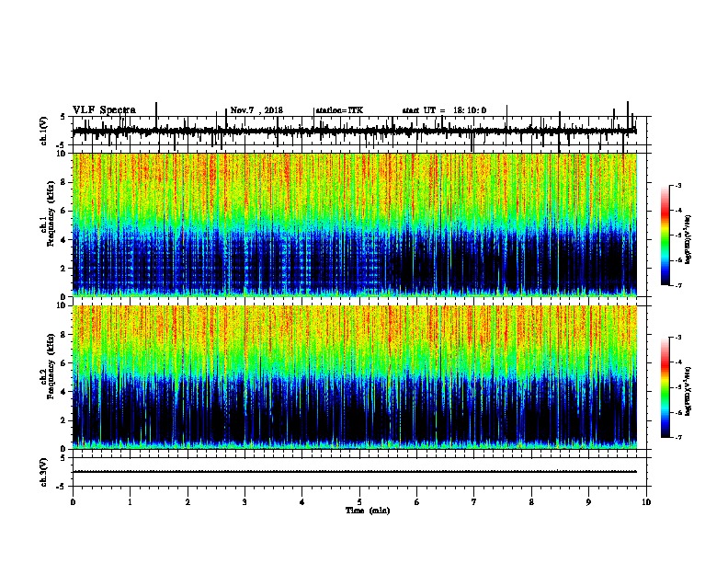The width and height of the screenshot is (728, 563).
Task: Click the "-7" tick on ch.1 colorbar
Action: [x=678, y=285]
